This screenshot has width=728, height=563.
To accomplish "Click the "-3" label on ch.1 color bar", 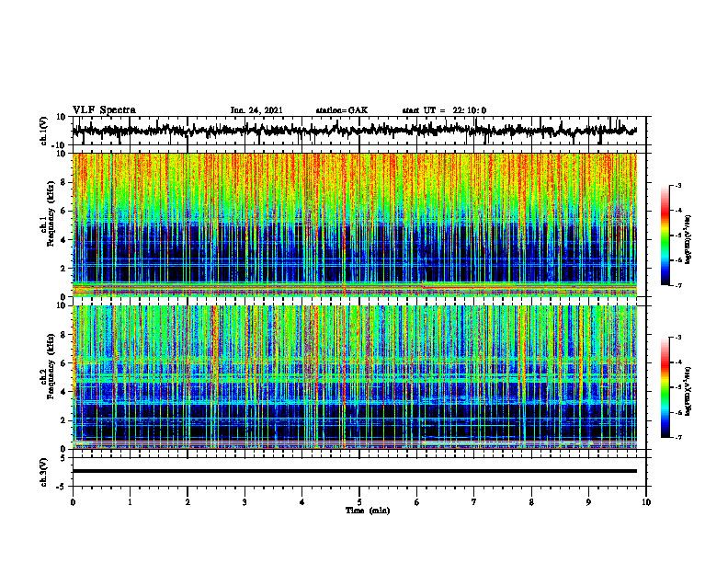I will [677, 185].
